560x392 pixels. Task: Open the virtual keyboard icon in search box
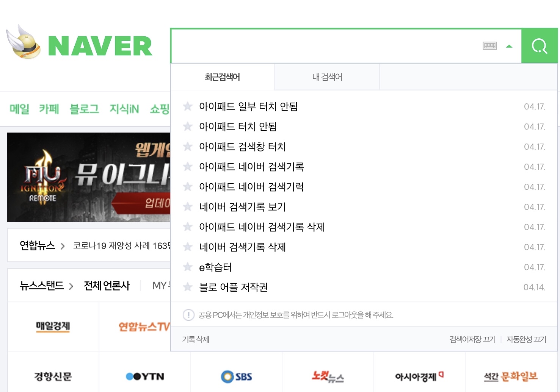489,46
